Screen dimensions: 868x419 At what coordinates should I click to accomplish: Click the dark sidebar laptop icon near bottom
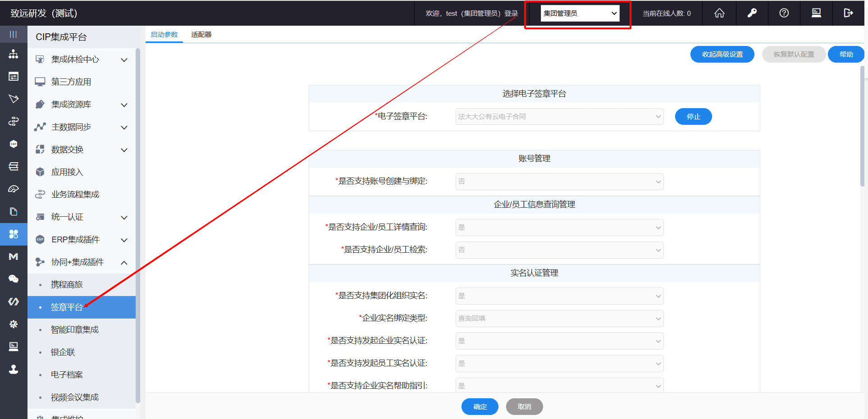pos(14,346)
